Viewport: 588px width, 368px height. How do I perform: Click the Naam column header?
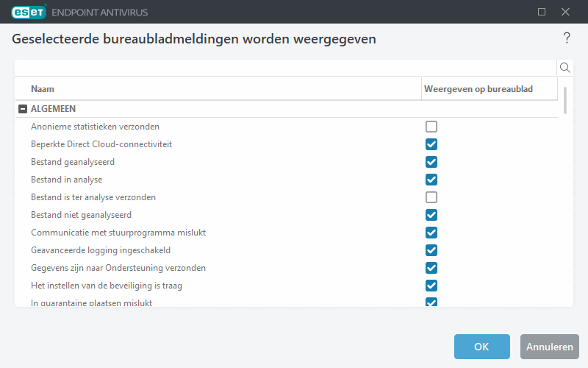pos(218,89)
